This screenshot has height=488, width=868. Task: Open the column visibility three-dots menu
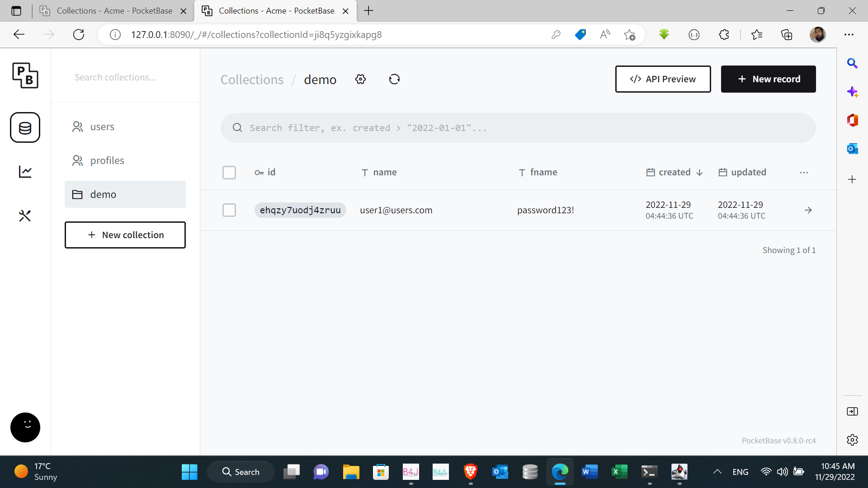point(803,173)
